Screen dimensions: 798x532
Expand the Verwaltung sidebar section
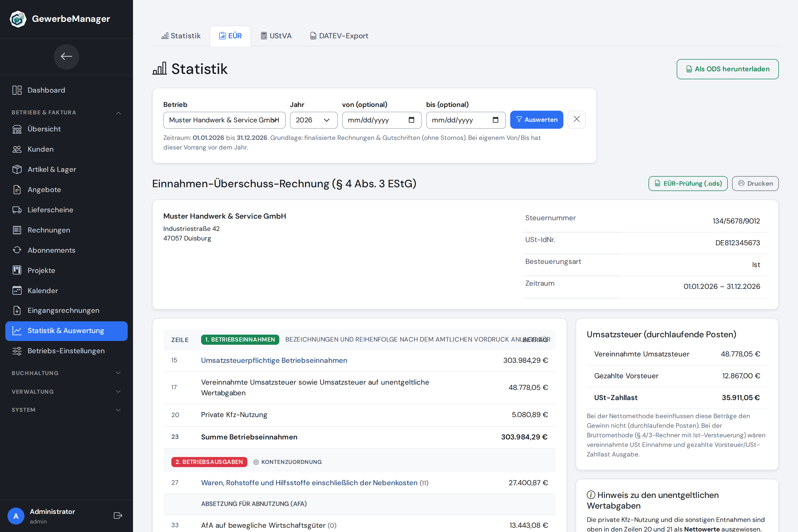(x=66, y=392)
